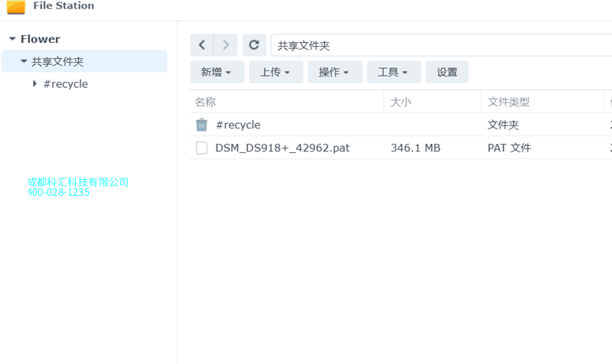612x364 pixels.
Task: Go back with the left arrow button
Action: [202, 45]
